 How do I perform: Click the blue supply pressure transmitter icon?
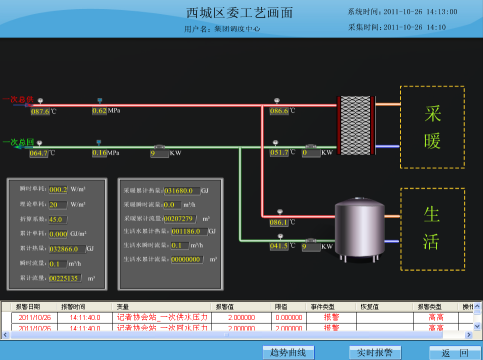(x=100, y=101)
